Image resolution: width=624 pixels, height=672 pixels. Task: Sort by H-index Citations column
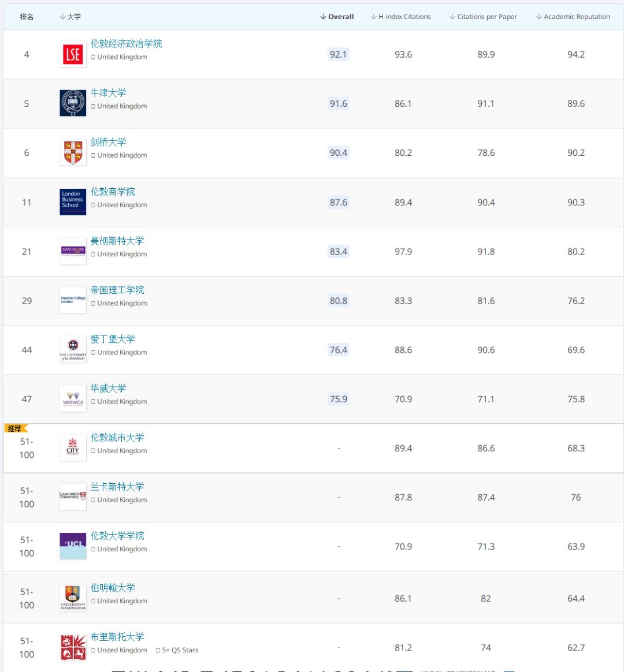[x=401, y=17]
